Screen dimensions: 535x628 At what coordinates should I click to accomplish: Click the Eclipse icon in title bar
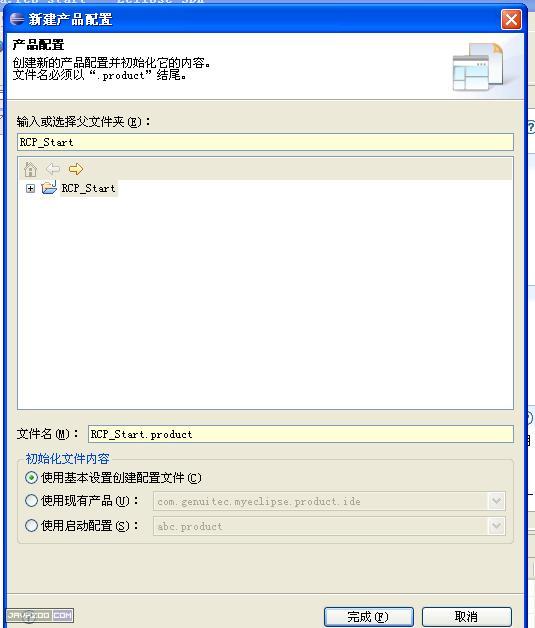[17, 19]
